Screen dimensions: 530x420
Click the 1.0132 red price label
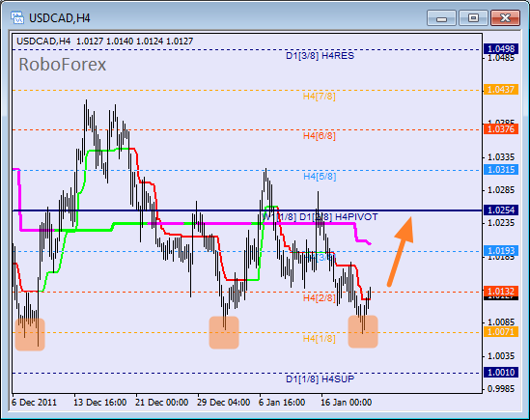click(x=501, y=291)
